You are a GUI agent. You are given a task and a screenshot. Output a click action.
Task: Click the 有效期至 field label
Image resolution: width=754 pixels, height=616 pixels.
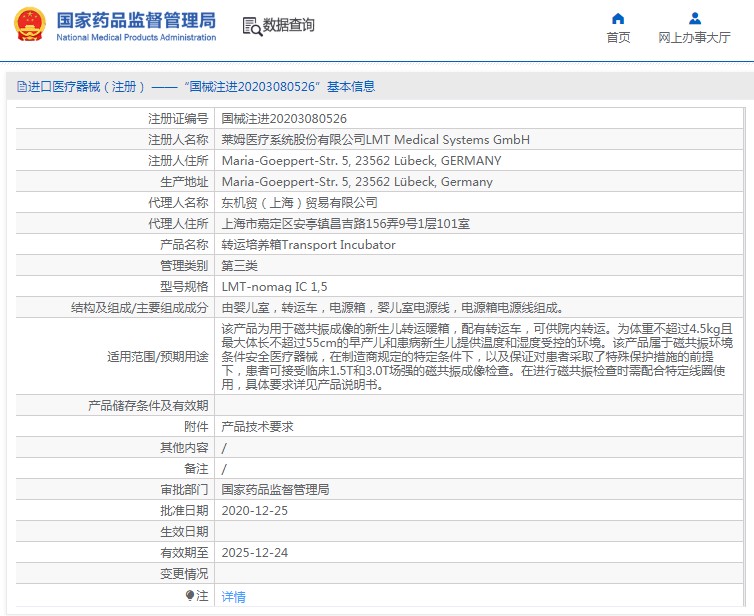tap(184, 553)
